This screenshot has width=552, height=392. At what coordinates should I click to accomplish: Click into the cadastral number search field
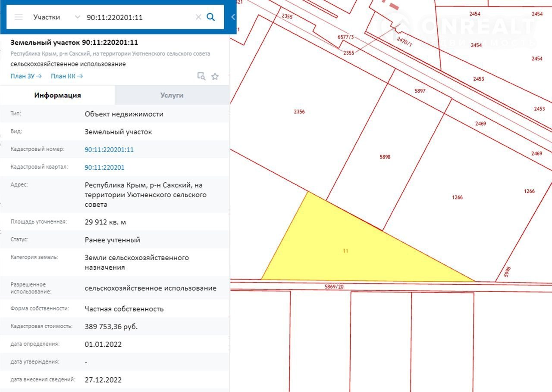138,17
